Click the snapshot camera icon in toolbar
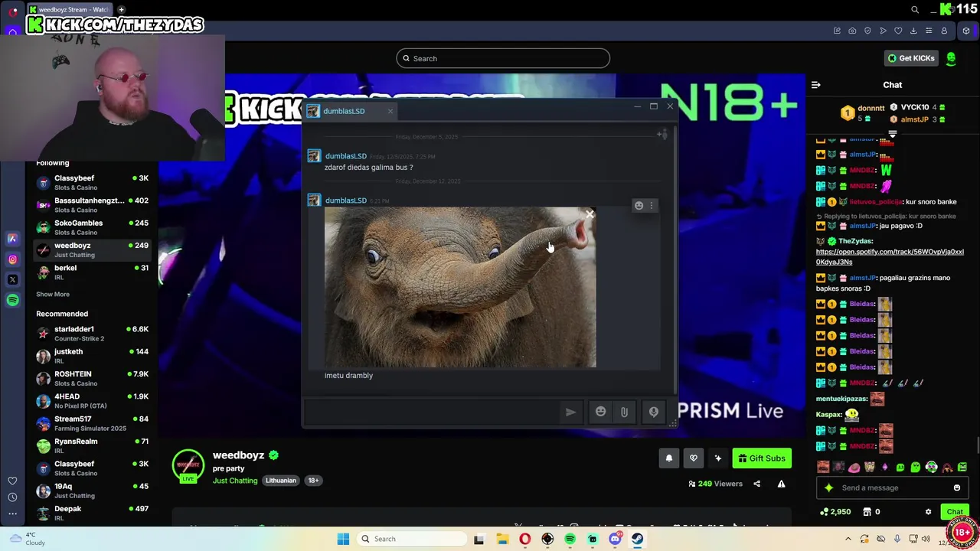This screenshot has height=551, width=980. pos(852,31)
